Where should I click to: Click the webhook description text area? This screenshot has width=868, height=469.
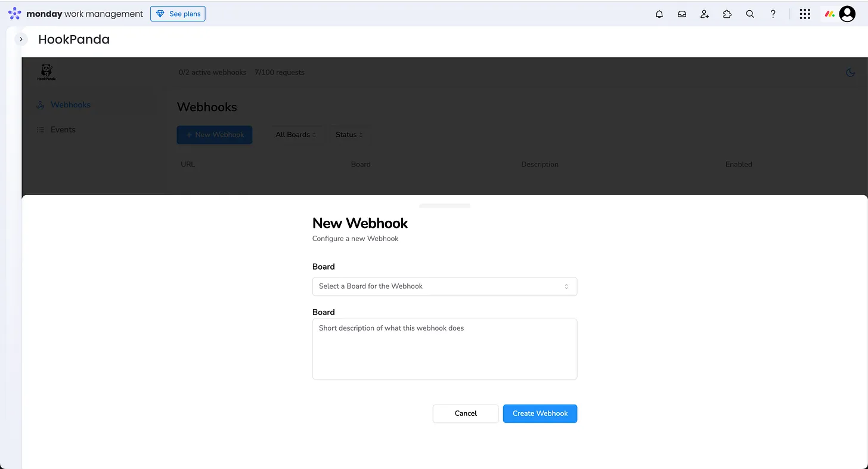pyautogui.click(x=444, y=349)
